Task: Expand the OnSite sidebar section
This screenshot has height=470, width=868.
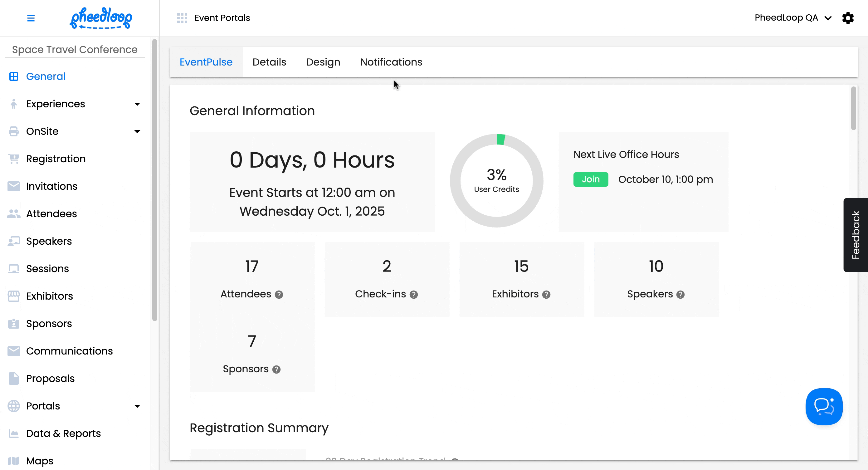Action: pos(137,131)
